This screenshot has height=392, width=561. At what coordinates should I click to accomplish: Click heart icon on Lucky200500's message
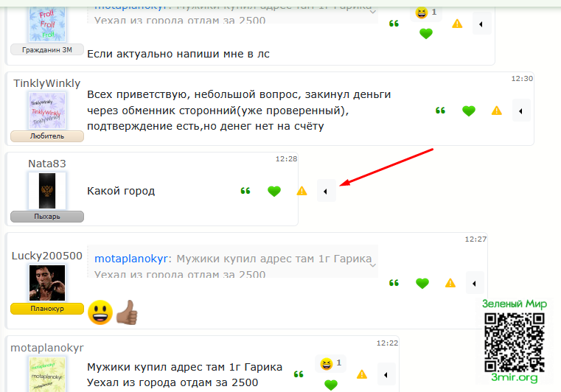(422, 283)
